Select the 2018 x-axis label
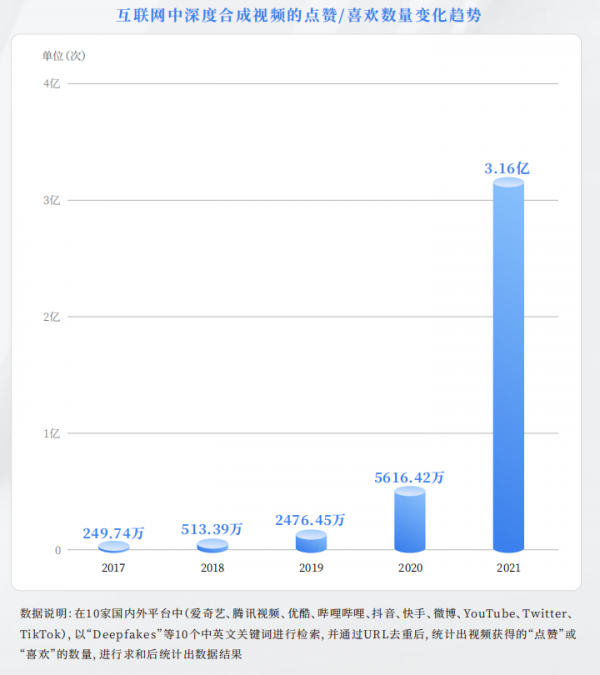Image resolution: width=600 pixels, height=675 pixels. point(212,568)
